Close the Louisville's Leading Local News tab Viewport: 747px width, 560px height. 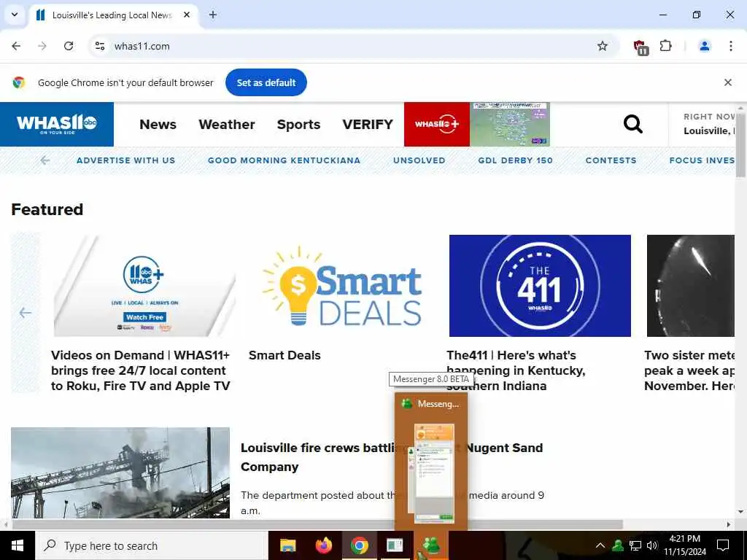tap(187, 15)
